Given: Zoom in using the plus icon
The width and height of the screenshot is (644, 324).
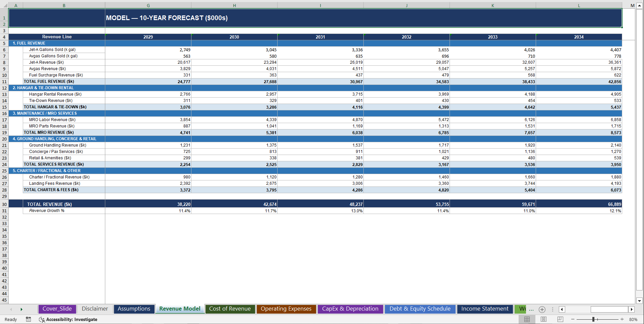Looking at the screenshot, I should (x=622, y=319).
